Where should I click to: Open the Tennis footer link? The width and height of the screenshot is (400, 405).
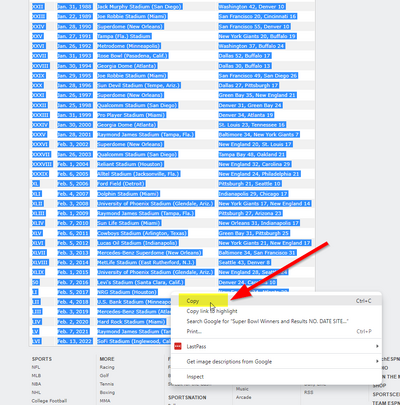click(x=107, y=384)
